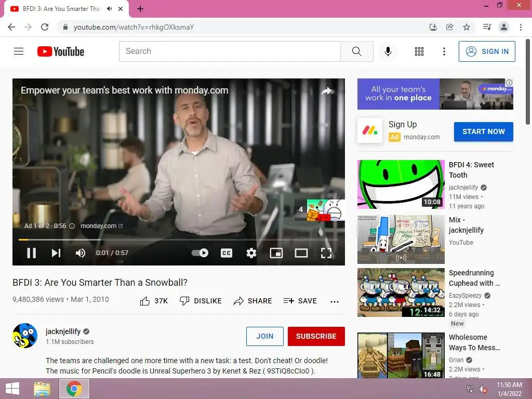Click the share arrow on video overlay
The image size is (532, 399).
(326, 91)
